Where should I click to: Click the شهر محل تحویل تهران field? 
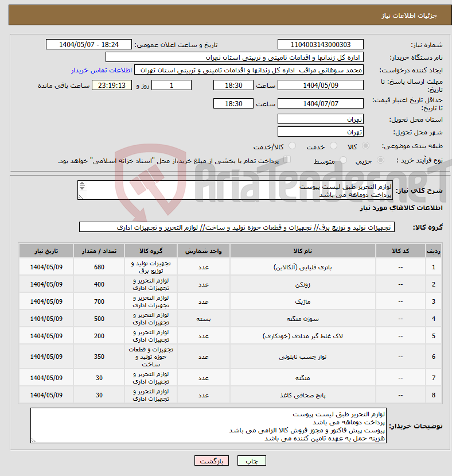[320, 131]
